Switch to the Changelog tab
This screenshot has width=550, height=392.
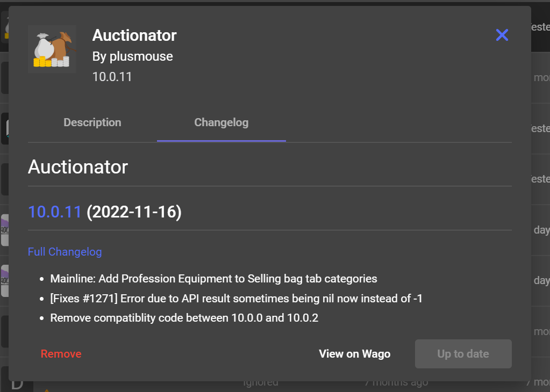221,122
